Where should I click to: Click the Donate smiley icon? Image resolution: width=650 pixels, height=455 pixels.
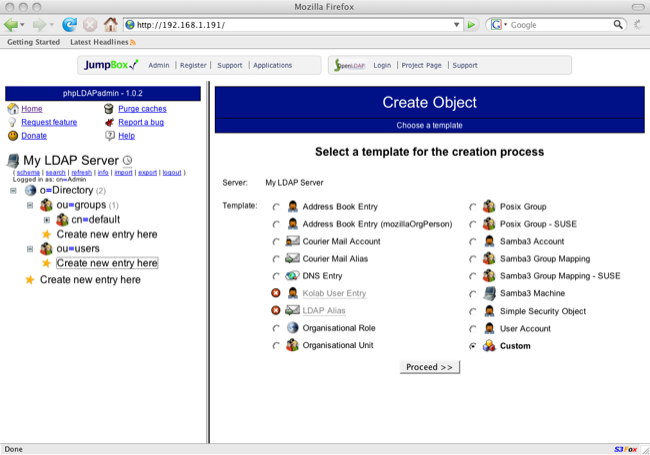click(13, 136)
